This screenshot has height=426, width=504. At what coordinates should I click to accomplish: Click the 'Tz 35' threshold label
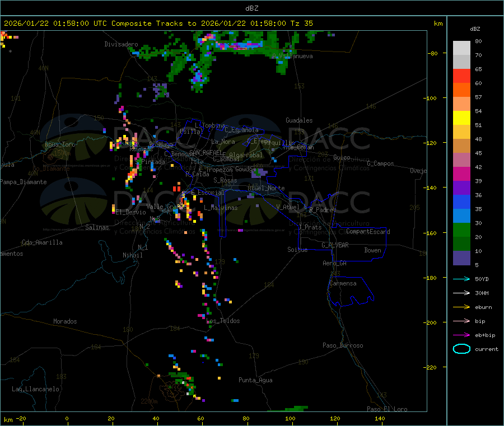tap(301, 24)
